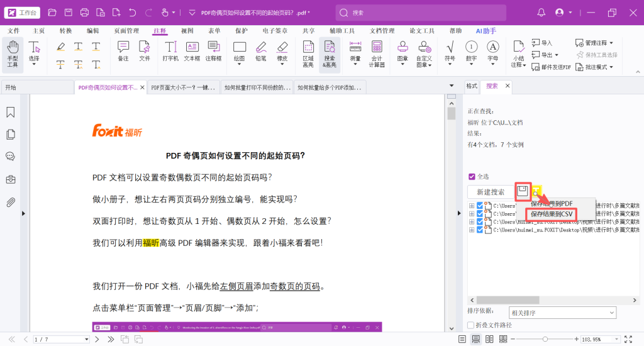
Task: Choose 保存结果到CSV menu entry
Action: tap(552, 214)
